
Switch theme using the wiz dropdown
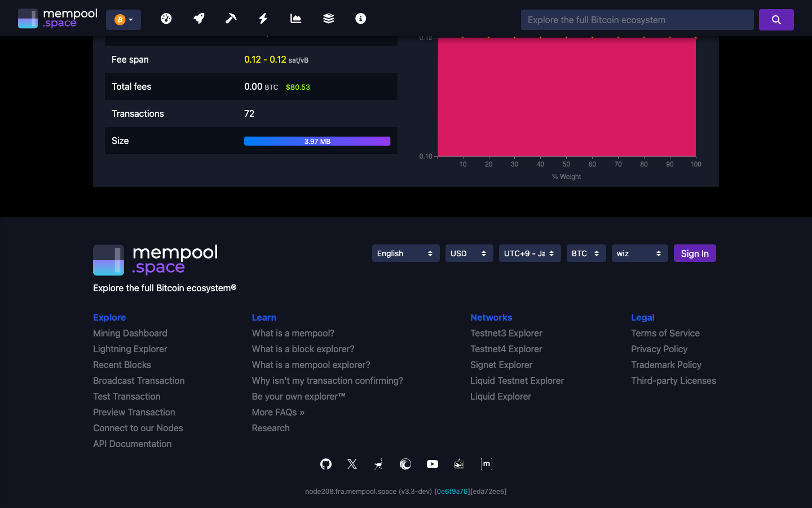point(639,253)
